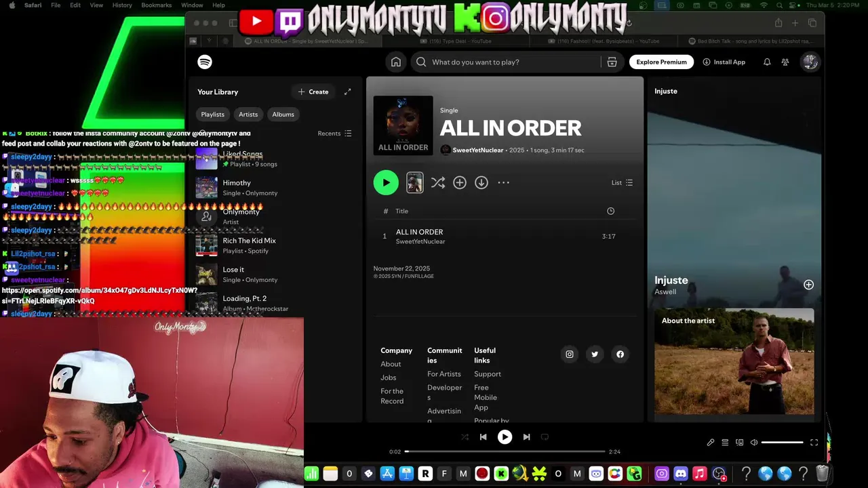868x488 pixels.
Task: Play the ALL IN ORDER single
Action: pyautogui.click(x=386, y=182)
